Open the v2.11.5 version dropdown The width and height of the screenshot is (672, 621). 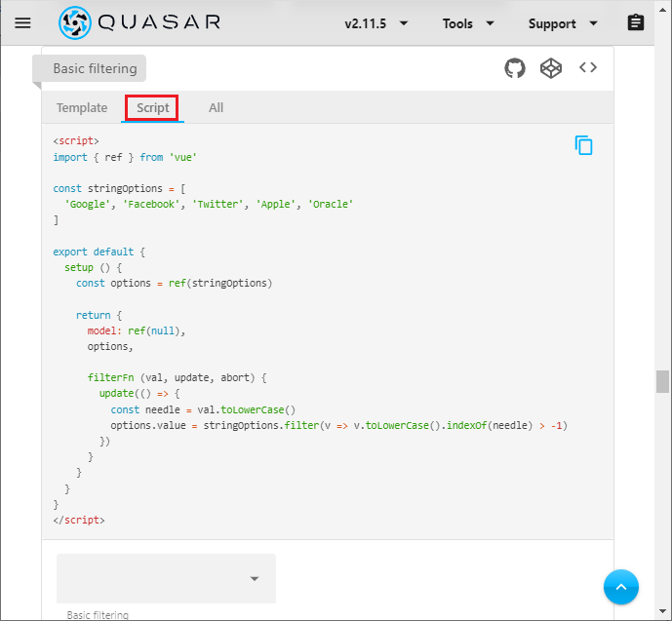coord(376,23)
